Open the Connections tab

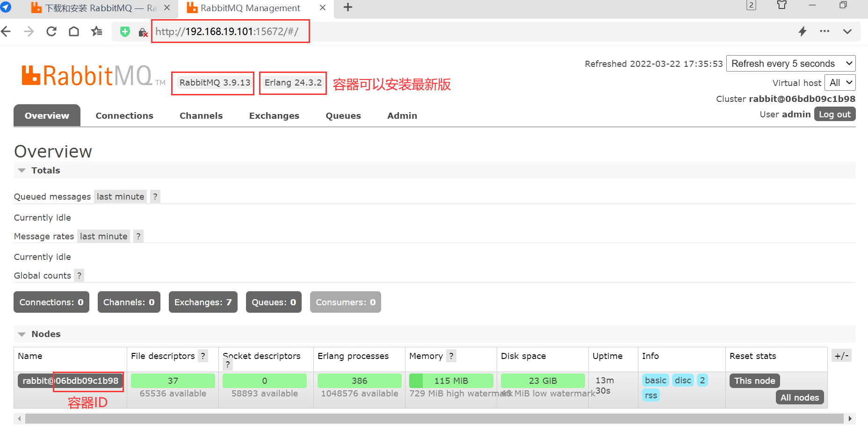click(x=124, y=115)
